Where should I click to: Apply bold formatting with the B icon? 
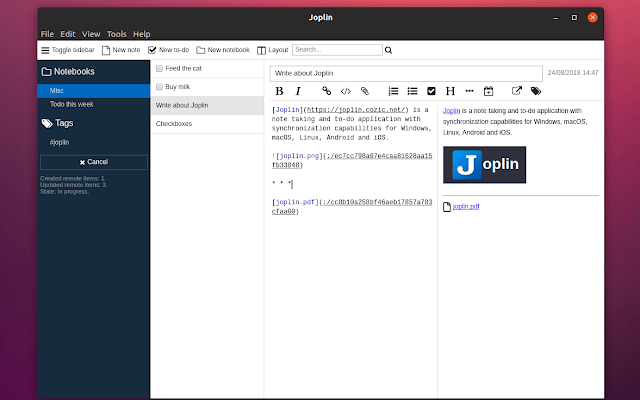279,91
